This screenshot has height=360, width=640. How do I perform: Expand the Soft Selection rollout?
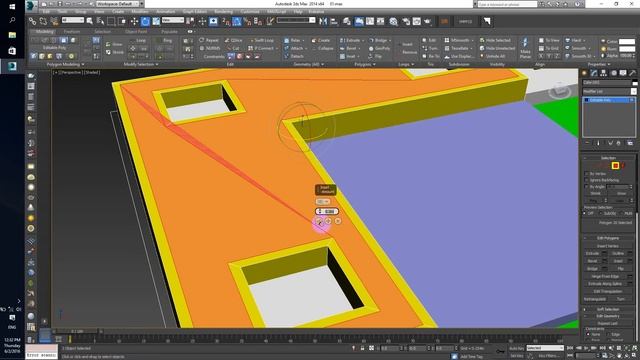(x=608, y=309)
